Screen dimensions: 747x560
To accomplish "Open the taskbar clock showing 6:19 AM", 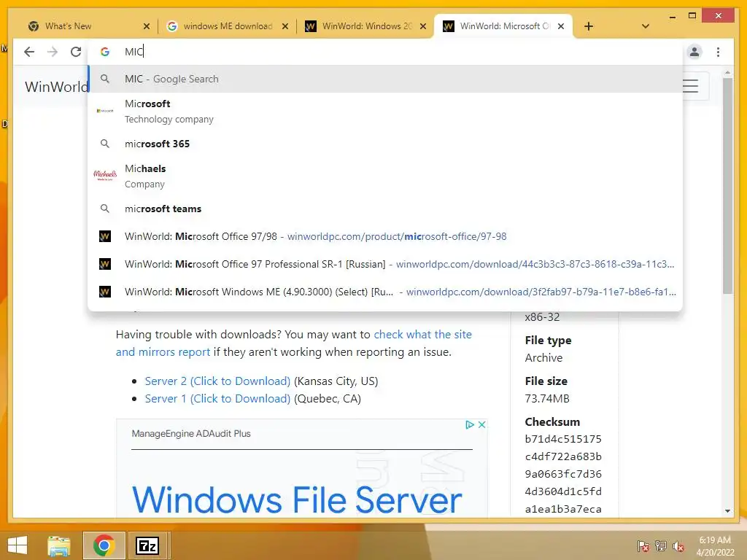I will 715,545.
